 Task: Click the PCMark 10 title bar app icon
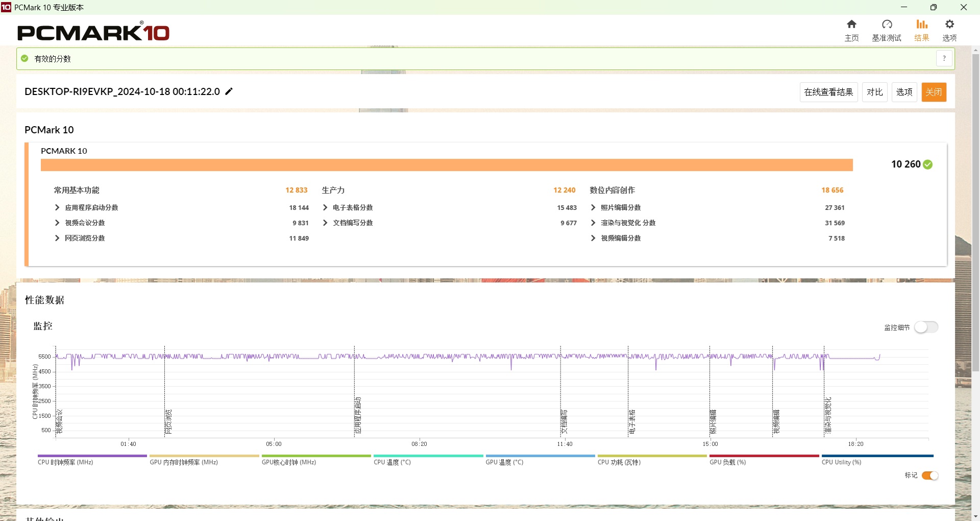6,7
